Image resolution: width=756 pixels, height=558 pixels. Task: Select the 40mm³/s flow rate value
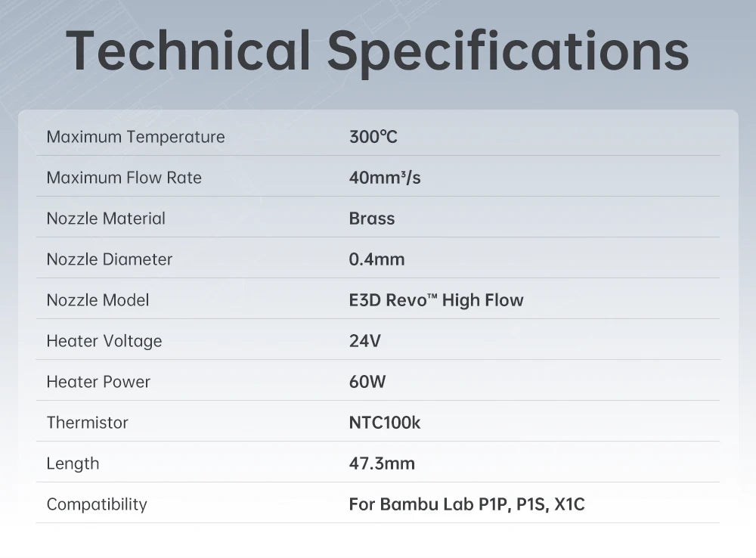385,178
